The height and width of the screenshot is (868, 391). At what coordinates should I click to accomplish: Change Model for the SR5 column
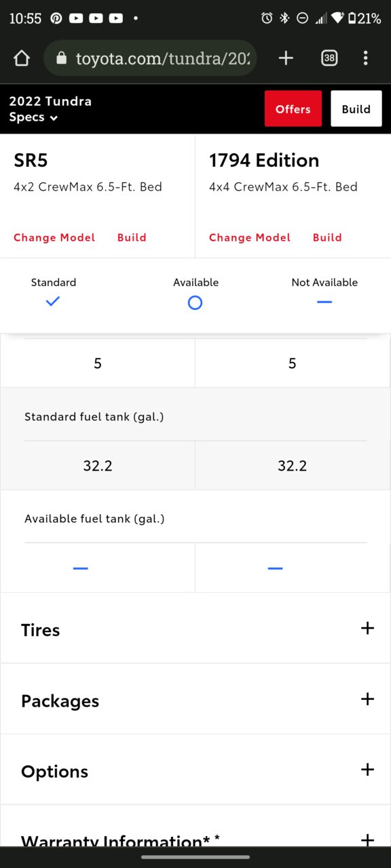pos(54,237)
